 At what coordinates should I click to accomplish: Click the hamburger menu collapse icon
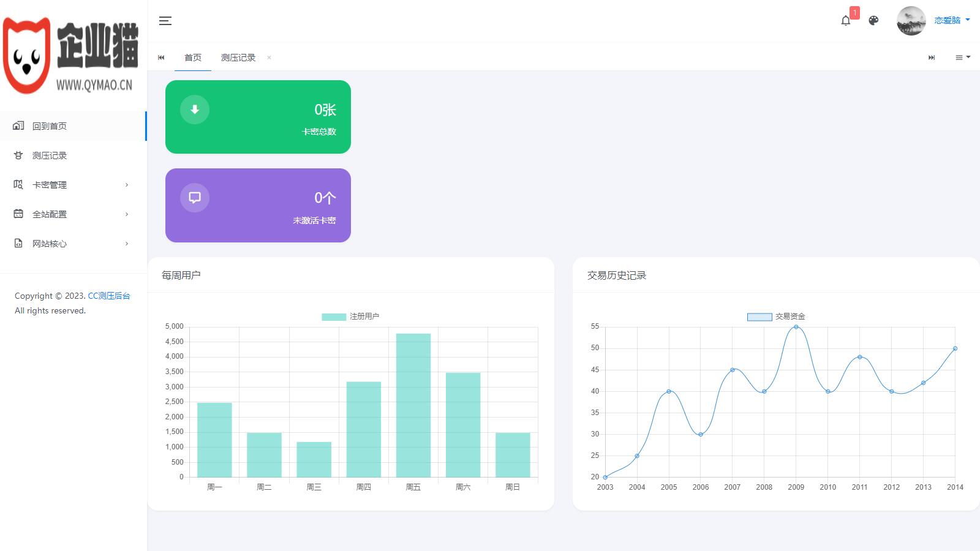pyautogui.click(x=165, y=21)
